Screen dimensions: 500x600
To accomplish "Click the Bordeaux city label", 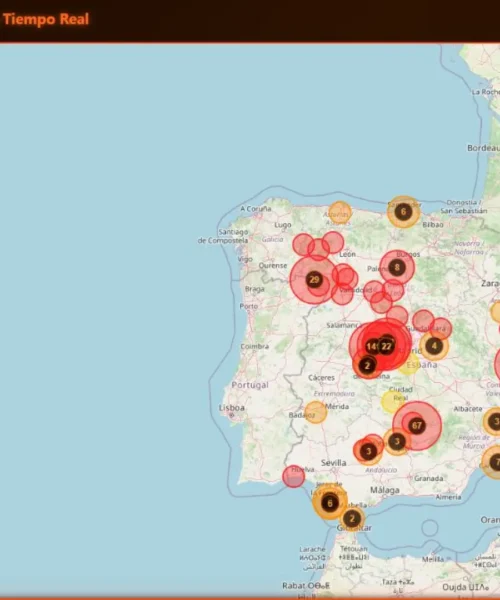I will point(484,148).
